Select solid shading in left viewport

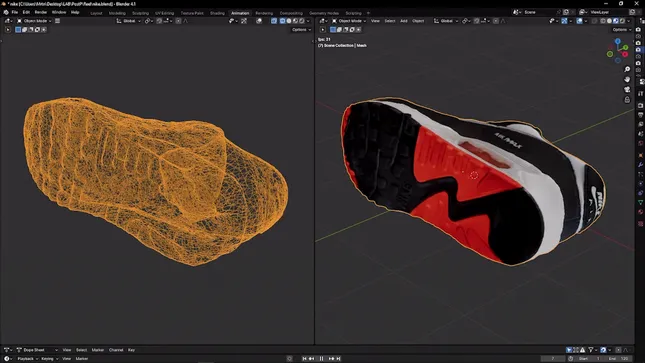(x=289, y=21)
